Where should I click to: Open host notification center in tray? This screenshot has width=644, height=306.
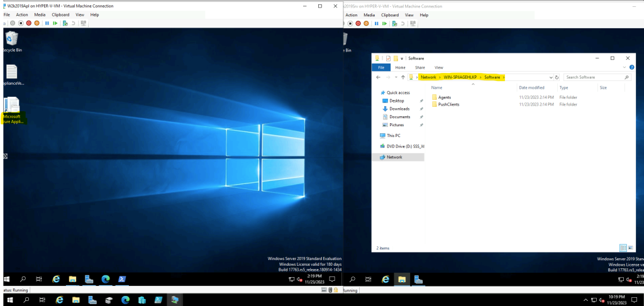point(635,300)
